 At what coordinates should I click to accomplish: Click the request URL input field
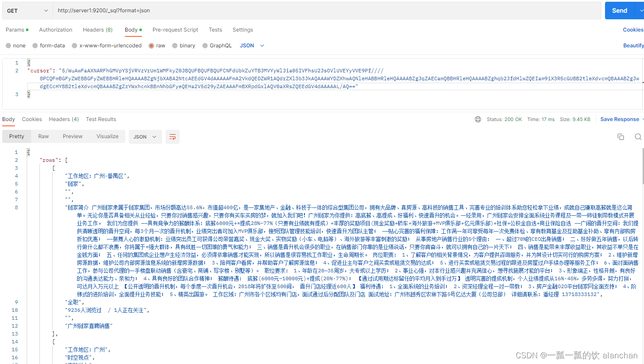click(327, 11)
